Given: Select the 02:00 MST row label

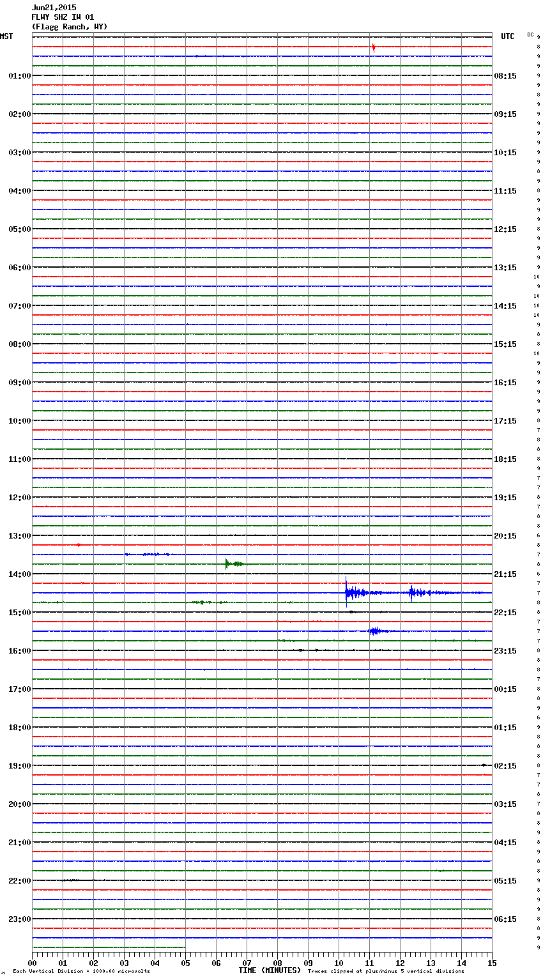Looking at the screenshot, I should point(20,114).
